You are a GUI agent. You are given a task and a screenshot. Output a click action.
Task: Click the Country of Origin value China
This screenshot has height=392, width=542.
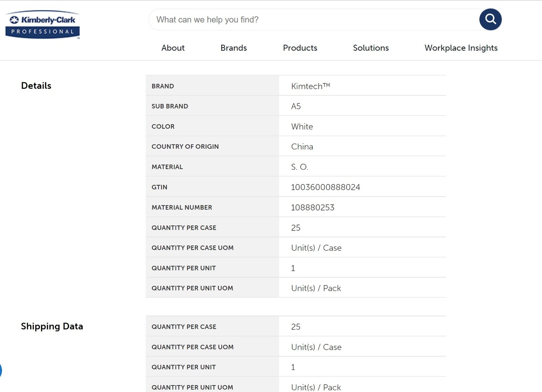point(302,147)
